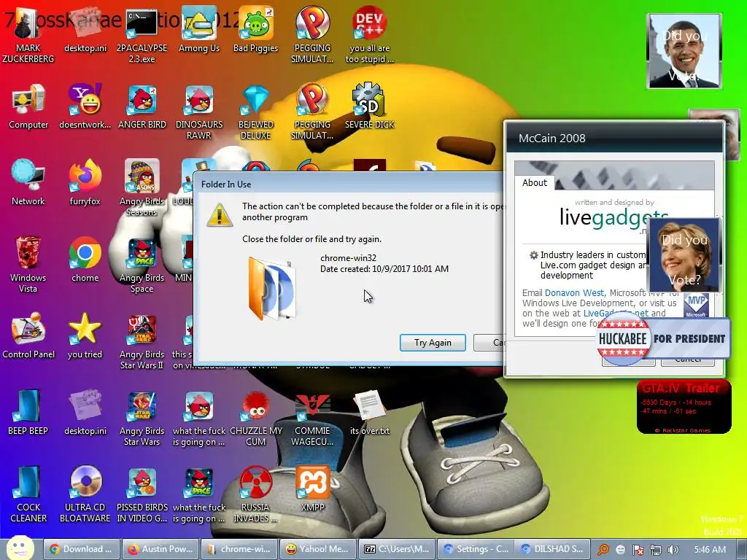747x560 pixels.
Task: Click the network tray icon
Action: pos(656,550)
